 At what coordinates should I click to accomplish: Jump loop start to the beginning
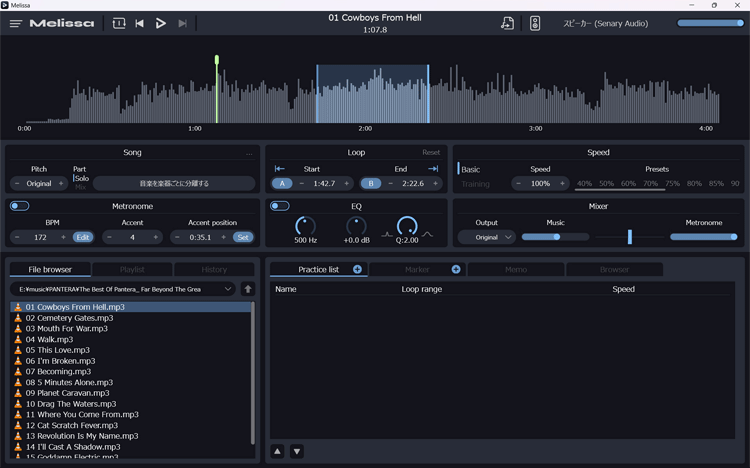280,168
